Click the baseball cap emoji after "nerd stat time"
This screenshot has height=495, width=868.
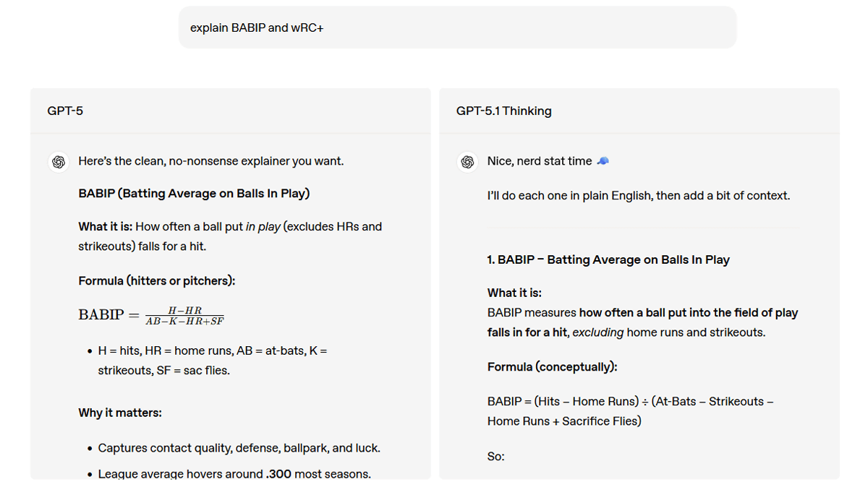tap(603, 161)
